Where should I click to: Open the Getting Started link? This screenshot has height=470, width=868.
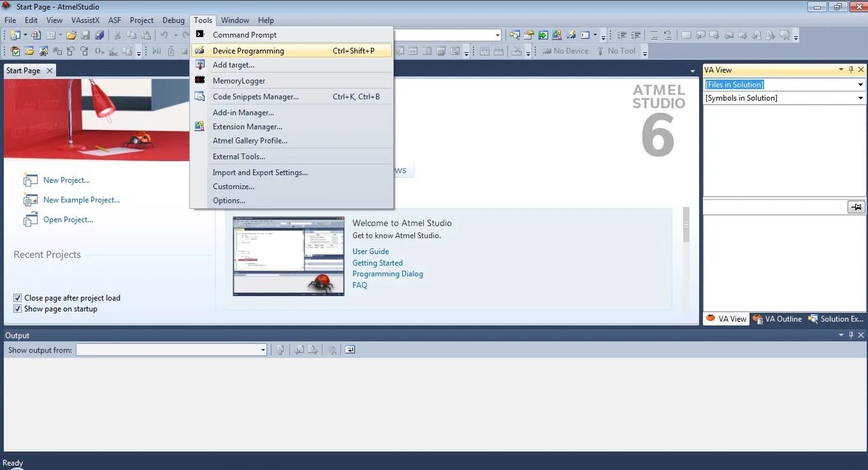point(378,262)
